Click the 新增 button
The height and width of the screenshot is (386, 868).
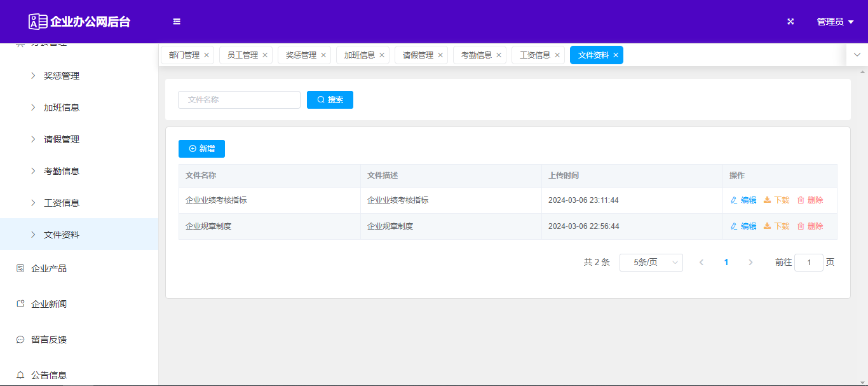click(x=201, y=149)
